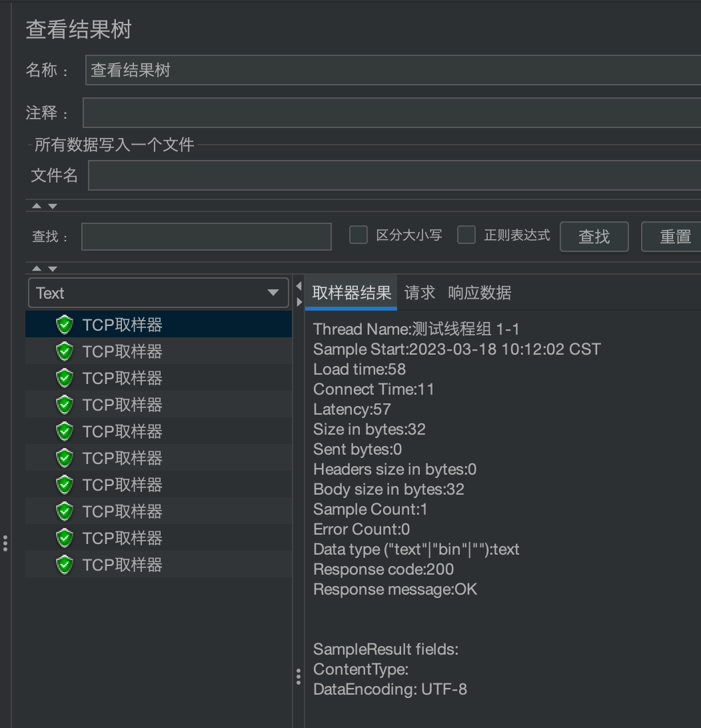Click the Size in bytes:32 line
The image size is (701, 728).
pyautogui.click(x=369, y=429)
